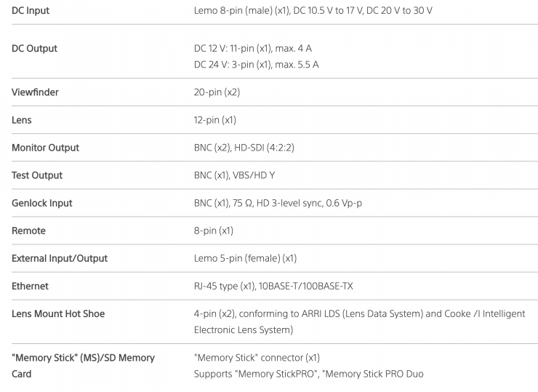Click the Lemo 5-pin (female) value
The width and height of the screenshot is (538, 392).
245,258
